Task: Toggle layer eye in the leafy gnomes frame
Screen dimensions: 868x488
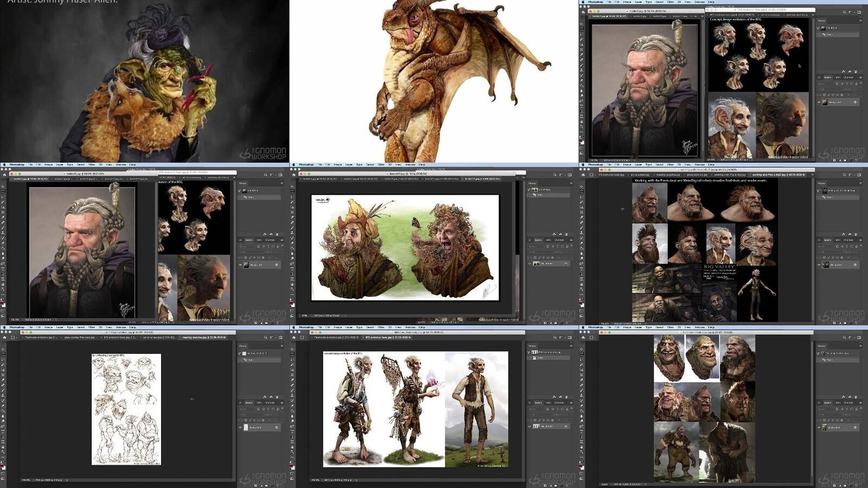Action: 529,264
